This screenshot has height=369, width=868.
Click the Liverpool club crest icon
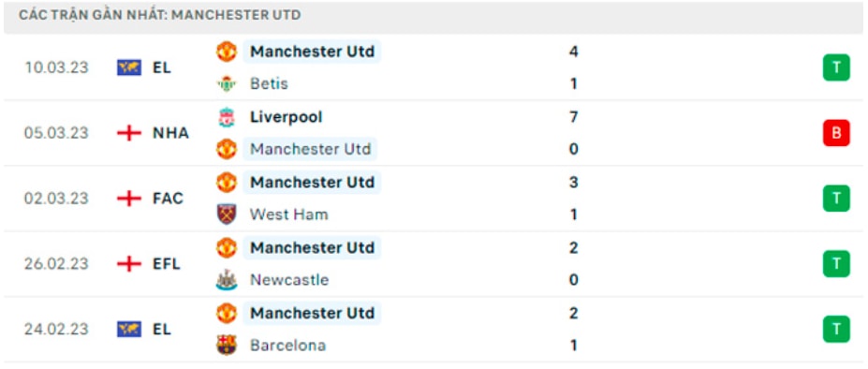226,117
